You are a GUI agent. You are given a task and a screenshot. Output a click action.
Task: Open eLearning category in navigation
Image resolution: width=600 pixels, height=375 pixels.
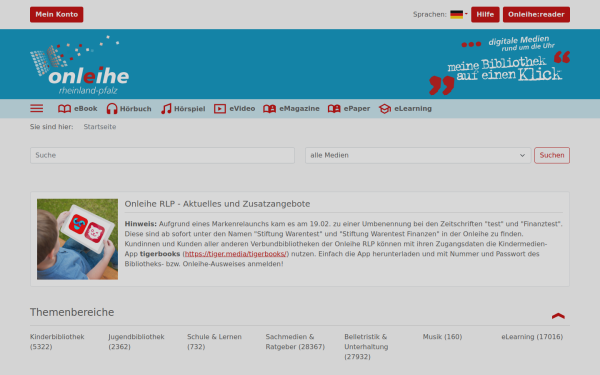(405, 109)
